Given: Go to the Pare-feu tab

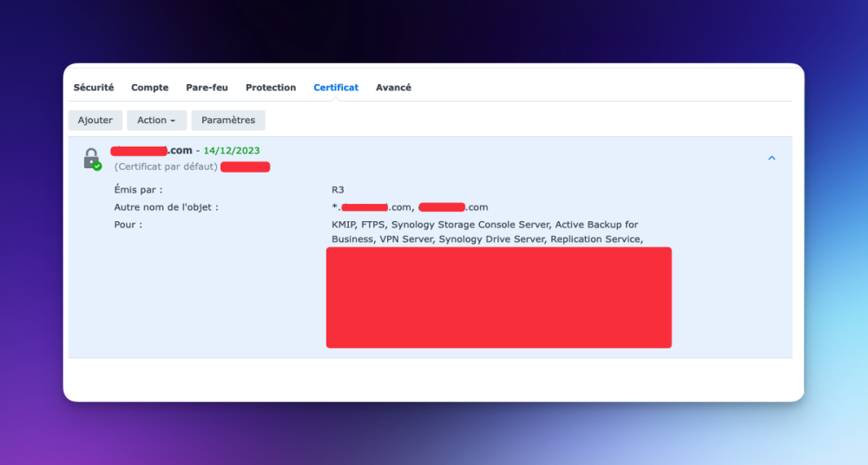Looking at the screenshot, I should 207,88.
